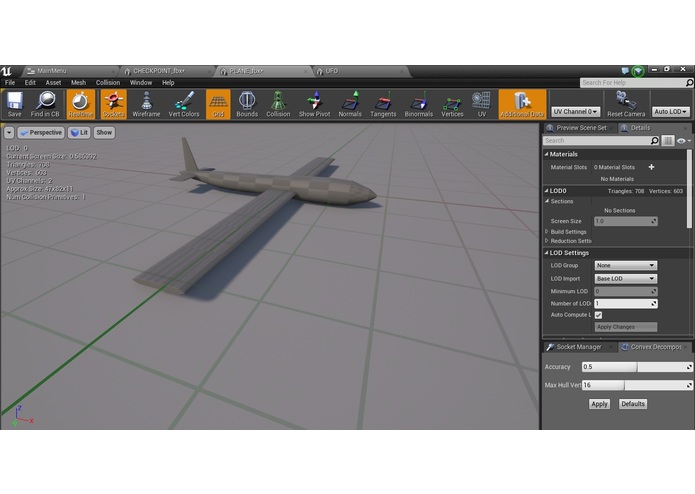Switch to the Socket Manager tab

coord(579,347)
